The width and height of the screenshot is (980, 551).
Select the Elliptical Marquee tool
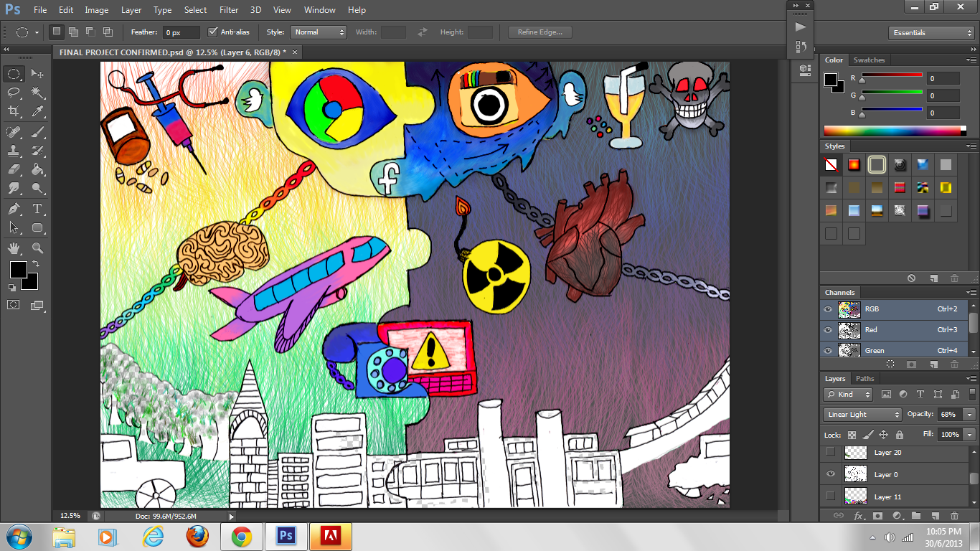(x=14, y=74)
